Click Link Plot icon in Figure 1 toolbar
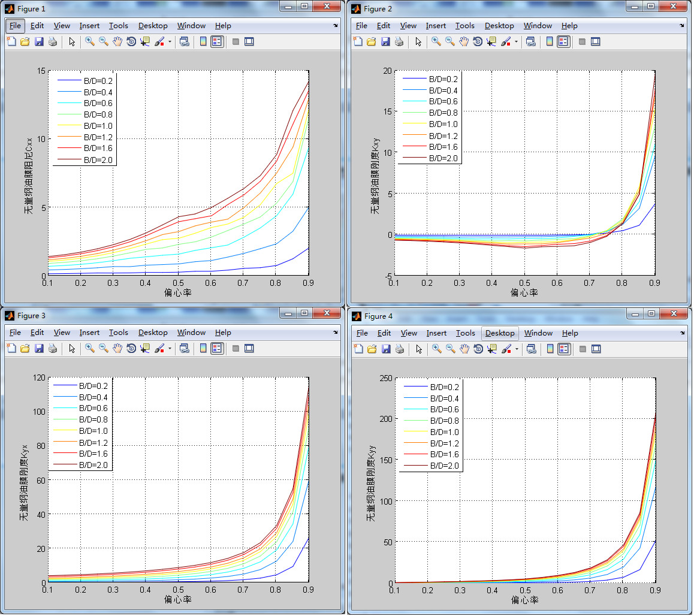The width and height of the screenshot is (694, 616). [x=185, y=41]
